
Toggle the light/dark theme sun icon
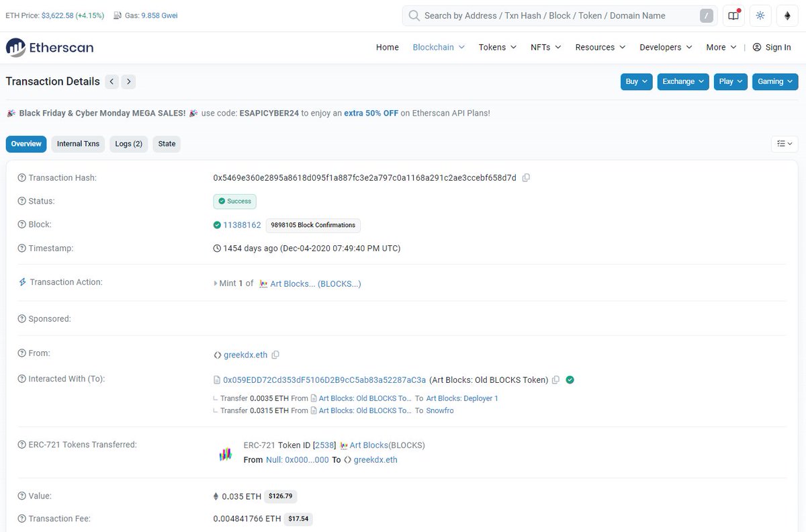(x=760, y=15)
